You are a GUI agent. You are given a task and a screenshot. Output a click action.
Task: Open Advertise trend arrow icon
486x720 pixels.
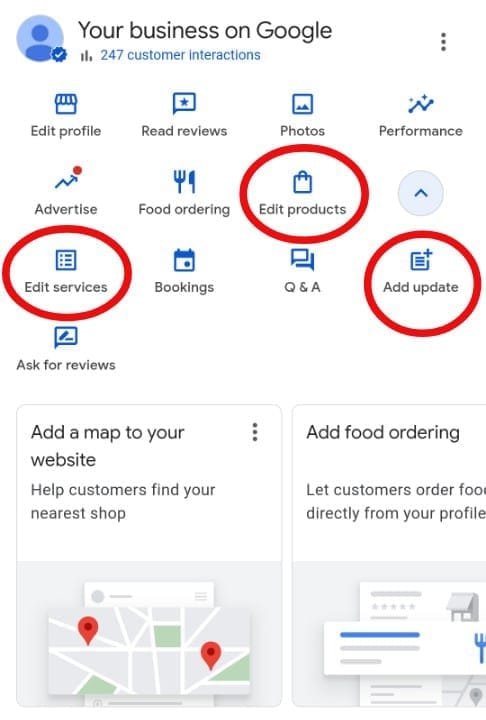[x=68, y=178]
